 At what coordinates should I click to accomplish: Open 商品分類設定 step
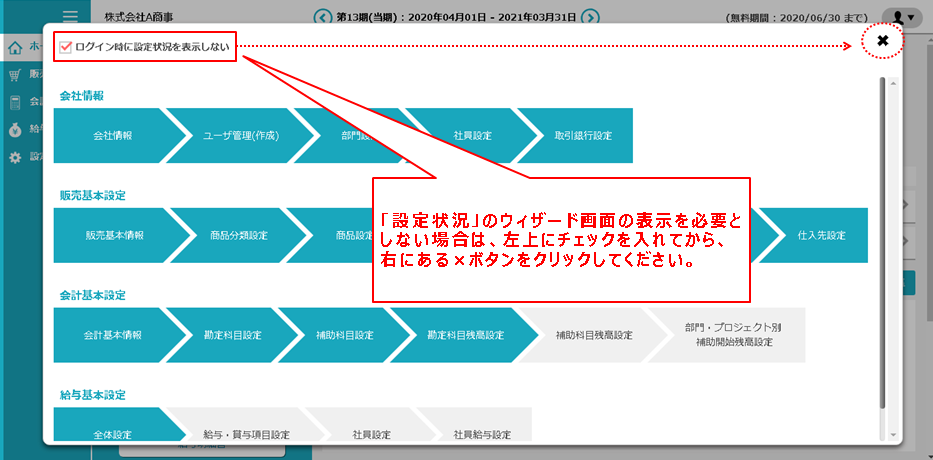tap(239, 235)
